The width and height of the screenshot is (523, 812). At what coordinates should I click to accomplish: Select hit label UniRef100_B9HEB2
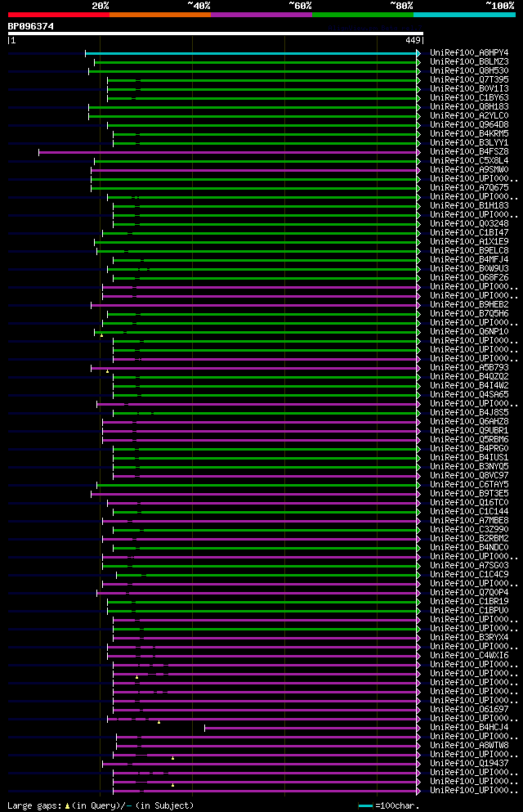click(x=469, y=304)
